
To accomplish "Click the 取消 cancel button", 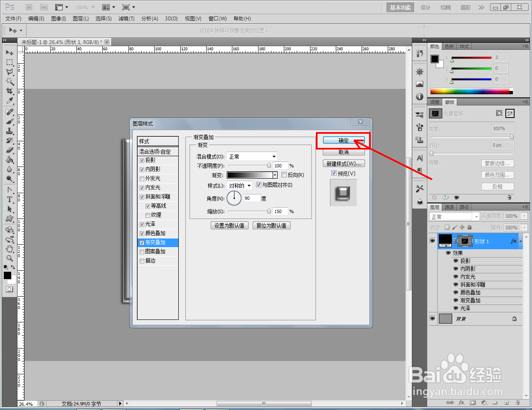I will point(344,152).
